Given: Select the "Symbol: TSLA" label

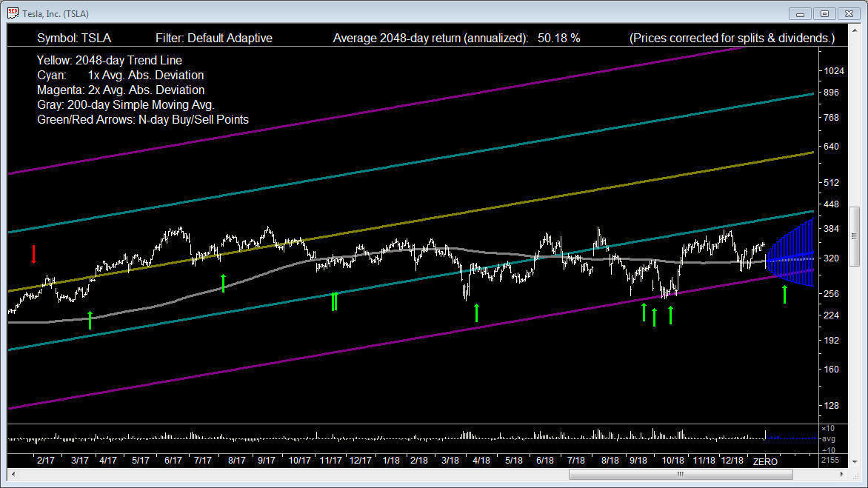Looking at the screenshot, I should pos(74,39).
